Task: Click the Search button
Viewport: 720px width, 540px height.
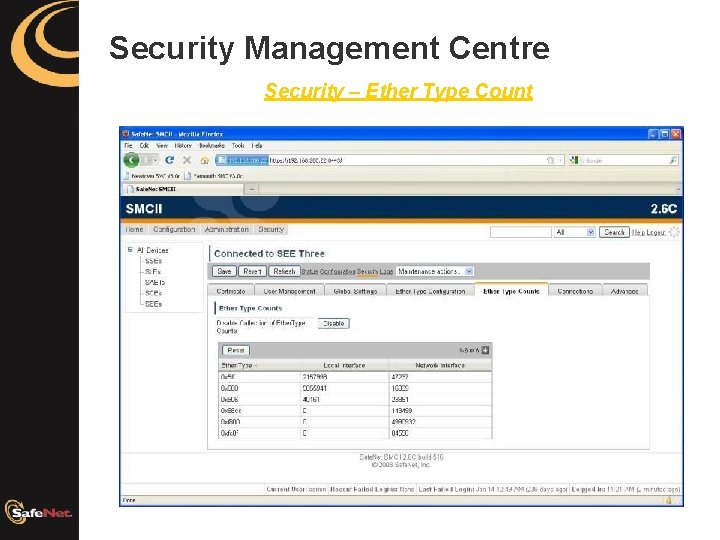Action: 614,232
